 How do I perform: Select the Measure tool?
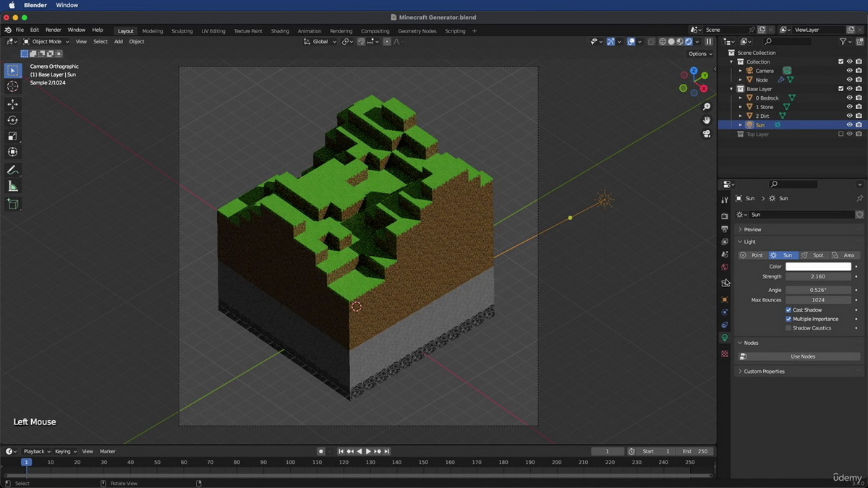[12, 187]
